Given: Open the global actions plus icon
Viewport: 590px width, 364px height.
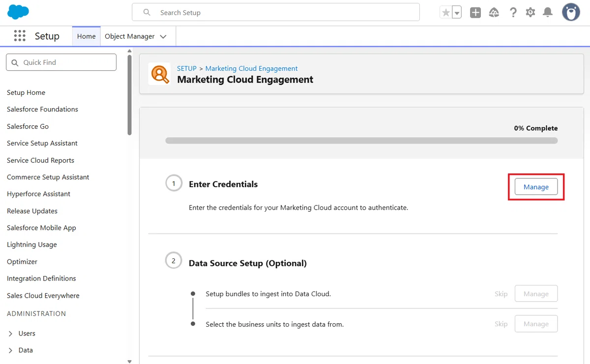Looking at the screenshot, I should tap(475, 13).
